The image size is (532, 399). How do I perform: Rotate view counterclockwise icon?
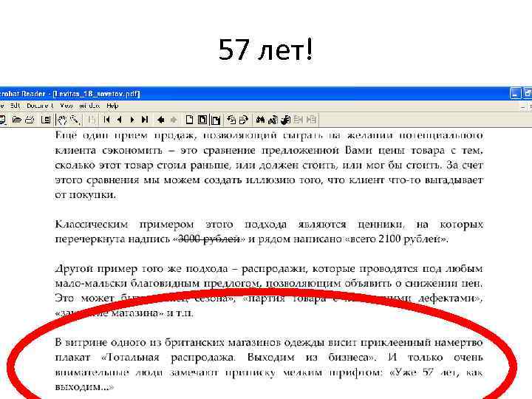point(231,120)
